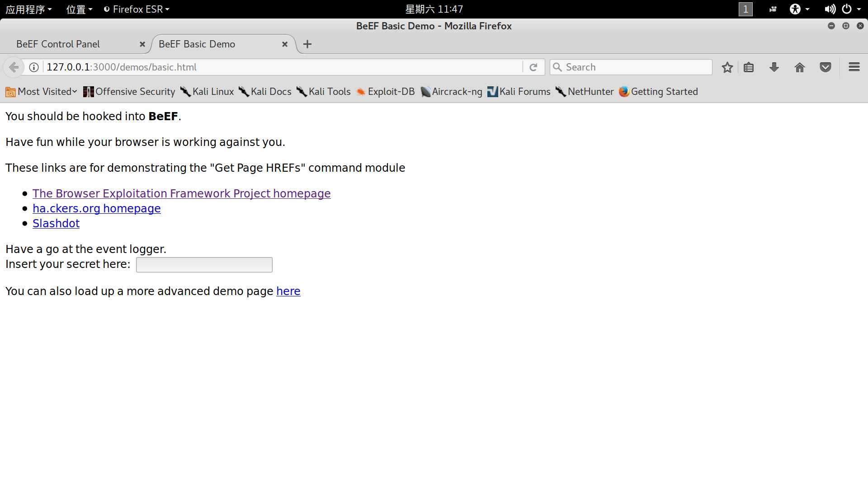Focus the 'Insert your secret here' text field
Viewport: 868px width, 488px height.
pos(204,265)
